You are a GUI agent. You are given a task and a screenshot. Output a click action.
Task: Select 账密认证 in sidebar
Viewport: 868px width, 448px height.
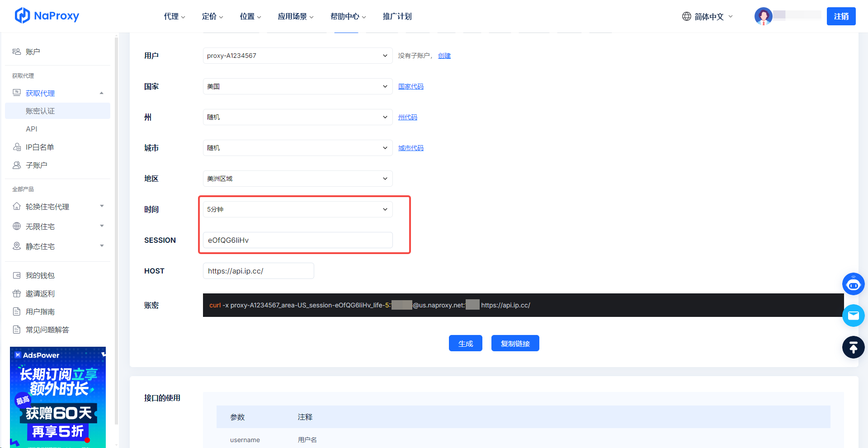[x=57, y=111]
